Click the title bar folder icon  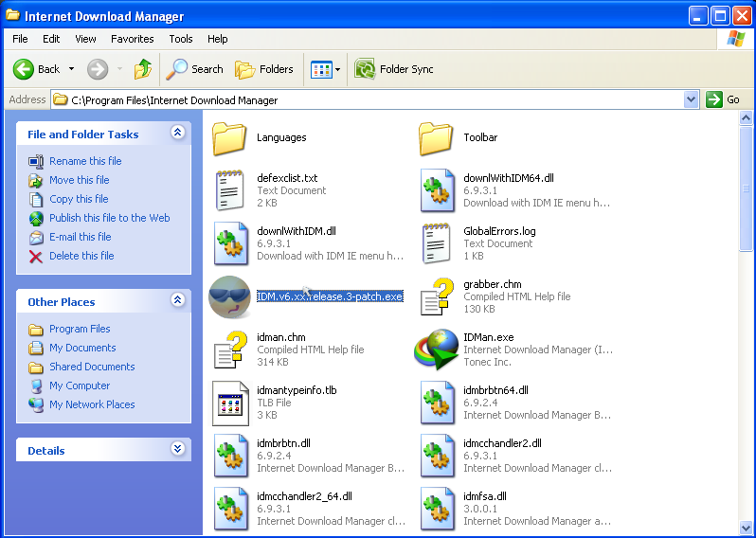pos(13,15)
